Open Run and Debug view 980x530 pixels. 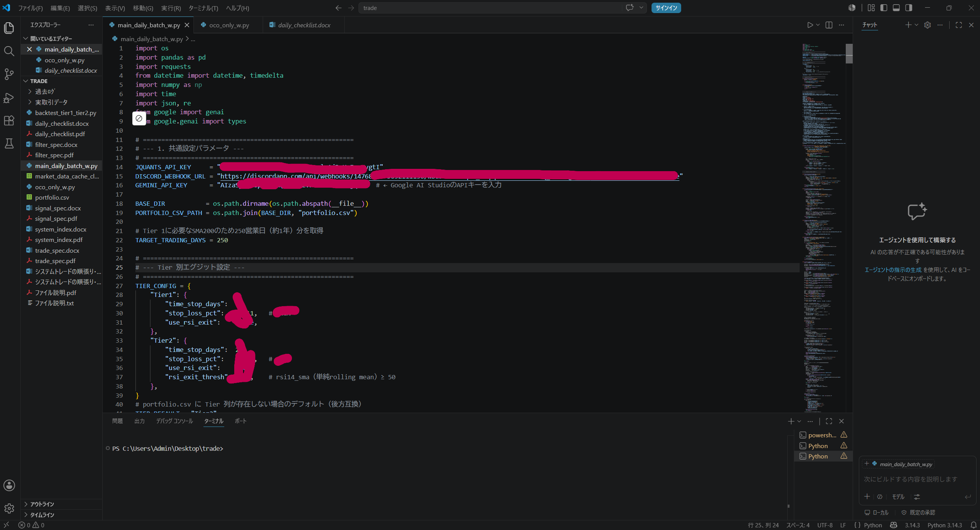9,98
